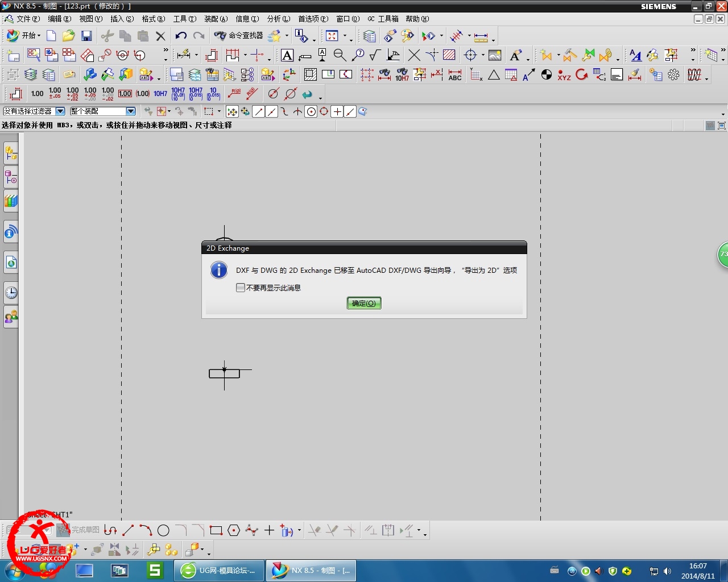Select the boxed 1.00 basic dimension style

pos(125,94)
